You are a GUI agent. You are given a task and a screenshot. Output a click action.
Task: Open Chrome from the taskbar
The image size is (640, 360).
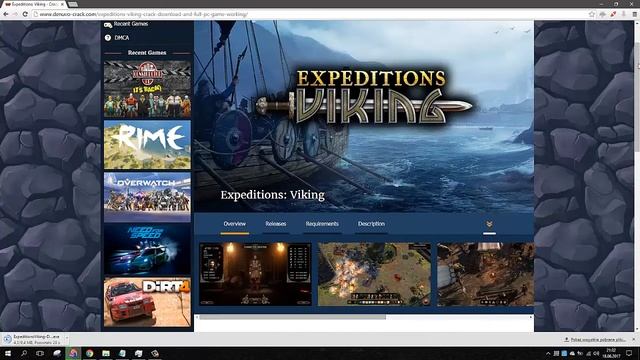[x=89, y=353]
